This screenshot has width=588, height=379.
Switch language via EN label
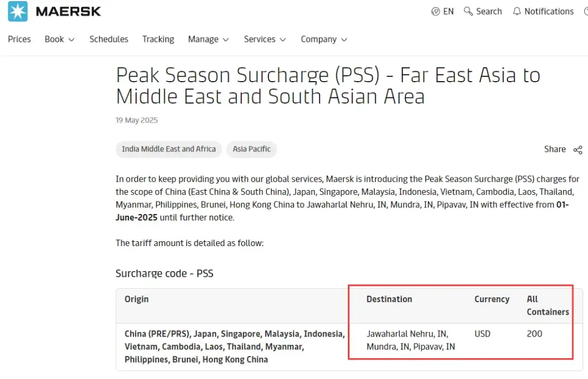(x=448, y=11)
